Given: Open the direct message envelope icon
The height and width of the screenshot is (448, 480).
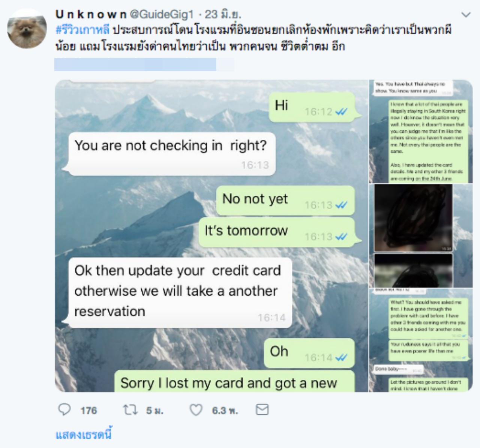Looking at the screenshot, I should (x=262, y=410).
